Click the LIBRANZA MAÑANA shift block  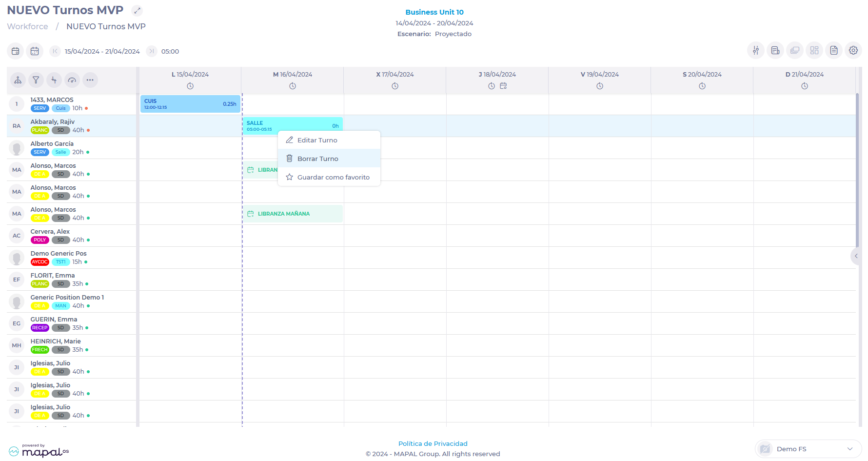[293, 214]
